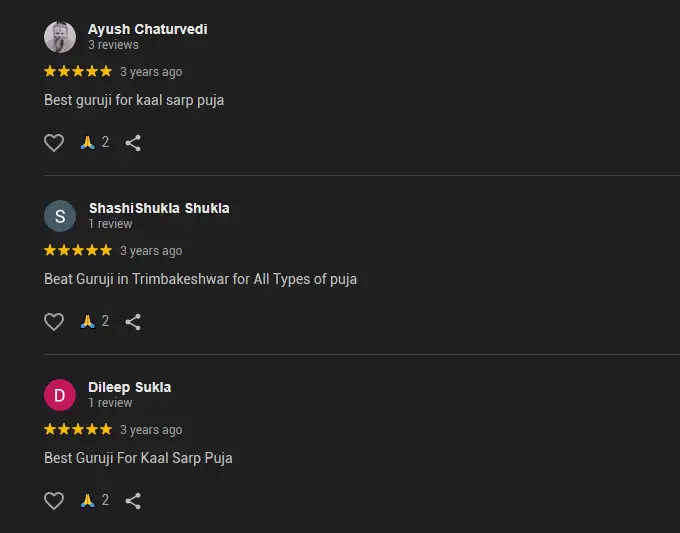Click 'Beat Guruji in Trimbakeshwar' review text
This screenshot has width=680, height=533.
[x=200, y=279]
